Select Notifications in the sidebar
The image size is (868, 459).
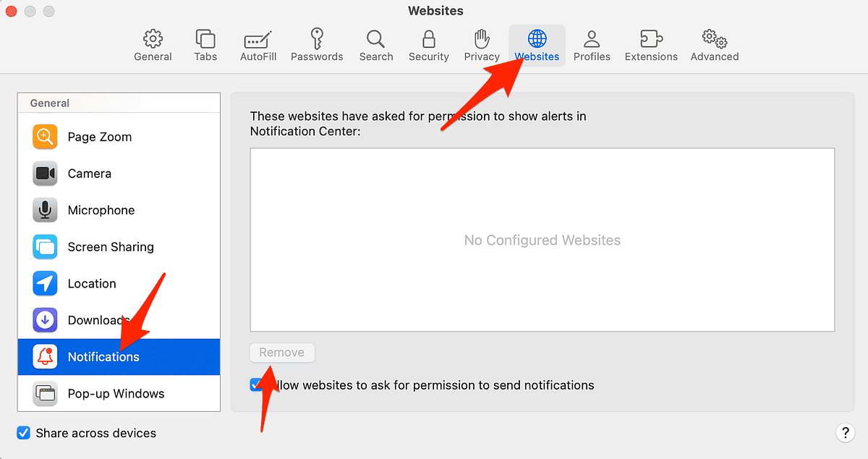pyautogui.click(x=103, y=356)
